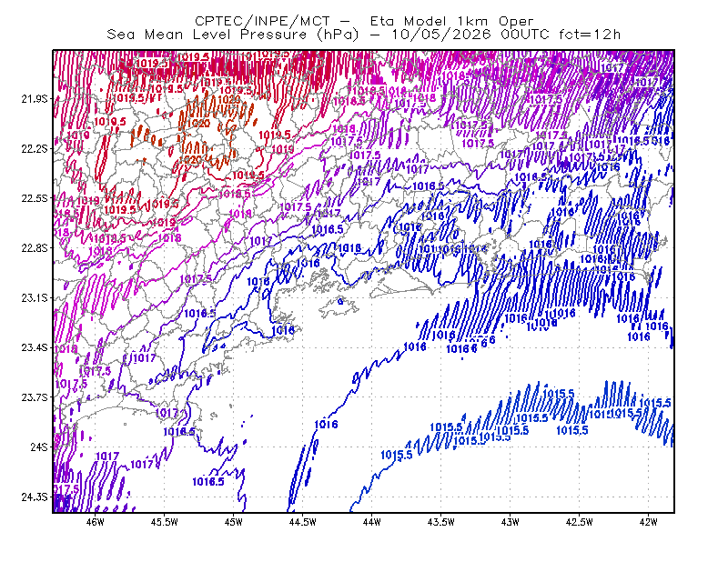Click the blue 1016.5 label right of the 24.3S tick
Viewport: 728px width, 562px height.
coord(208,482)
